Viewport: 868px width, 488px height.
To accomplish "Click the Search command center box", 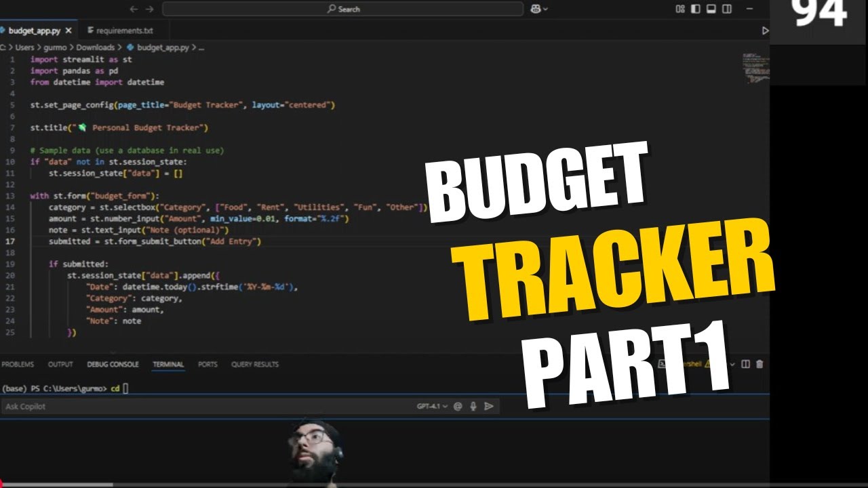I will [342, 9].
